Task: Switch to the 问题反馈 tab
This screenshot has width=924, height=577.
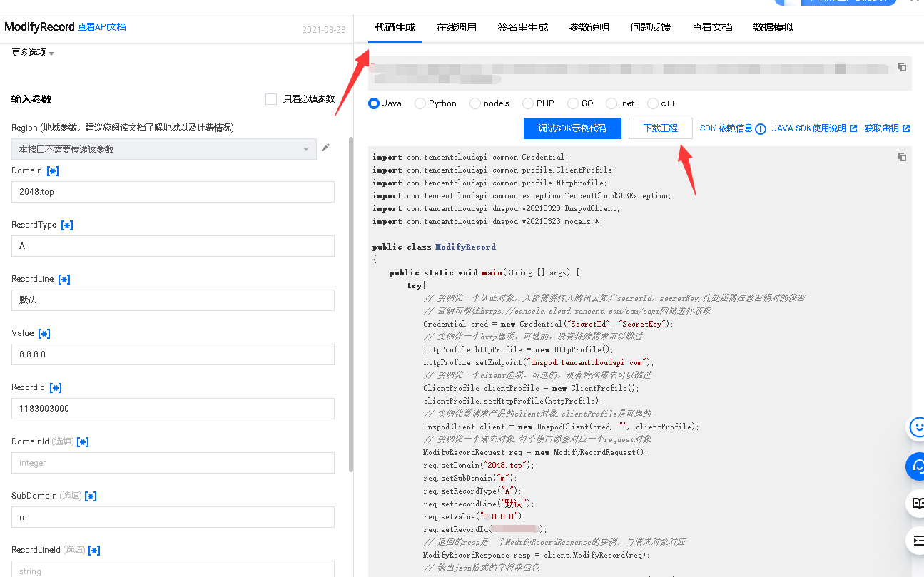Action: [x=651, y=27]
